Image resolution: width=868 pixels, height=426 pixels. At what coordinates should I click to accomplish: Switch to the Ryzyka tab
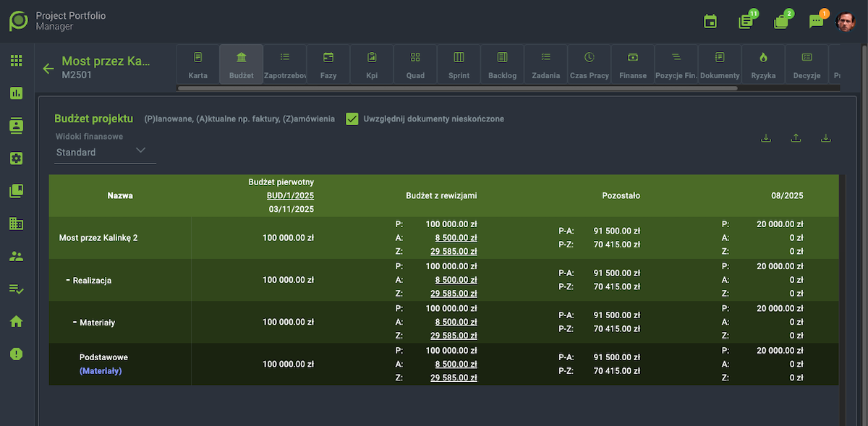click(x=763, y=65)
